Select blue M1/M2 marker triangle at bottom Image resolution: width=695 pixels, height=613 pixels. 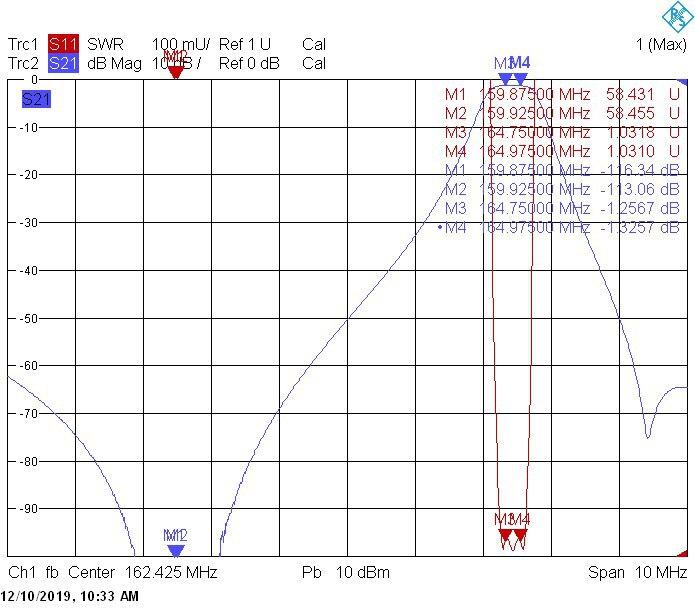(176, 551)
